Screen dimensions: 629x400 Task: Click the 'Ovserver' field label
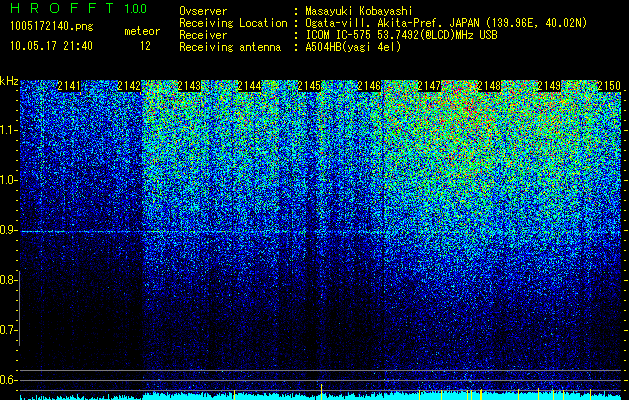[x=203, y=11]
